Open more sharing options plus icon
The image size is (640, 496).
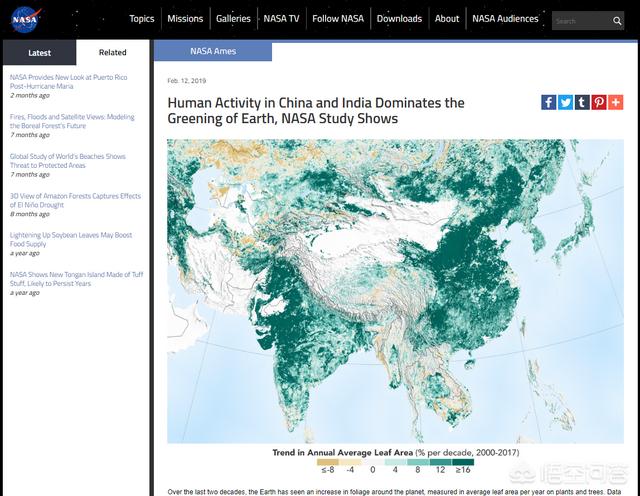[616, 102]
